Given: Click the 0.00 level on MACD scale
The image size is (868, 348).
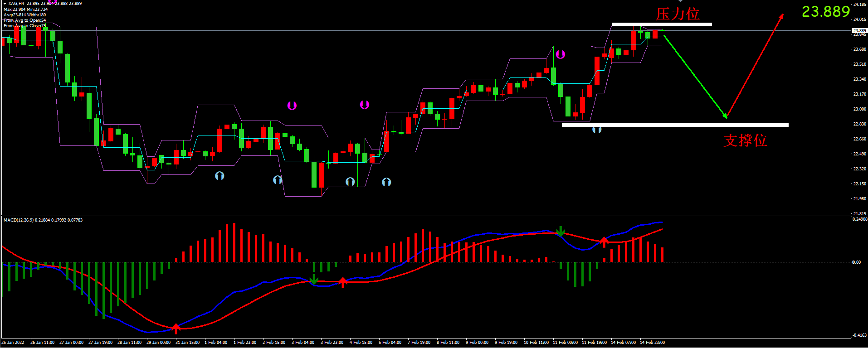Looking at the screenshot, I should (x=857, y=262).
